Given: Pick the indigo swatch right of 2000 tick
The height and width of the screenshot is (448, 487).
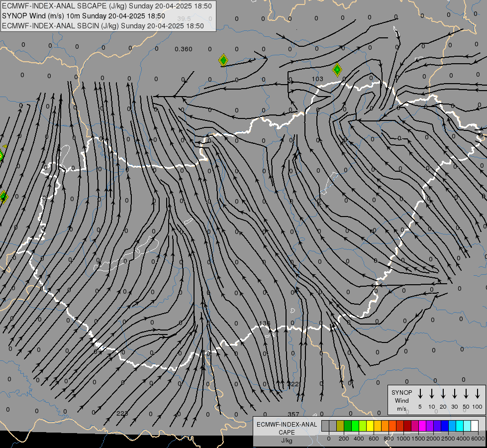Looking at the screenshot, I should (437, 426).
